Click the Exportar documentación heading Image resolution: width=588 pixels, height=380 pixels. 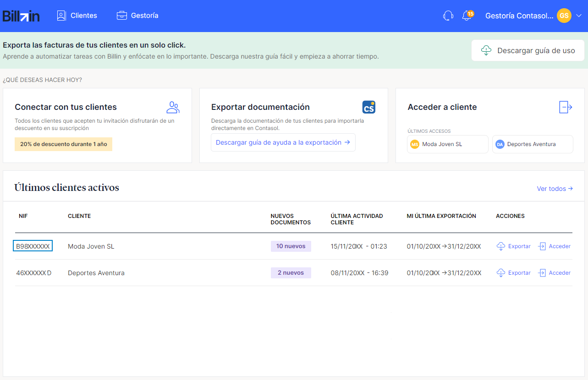point(260,107)
